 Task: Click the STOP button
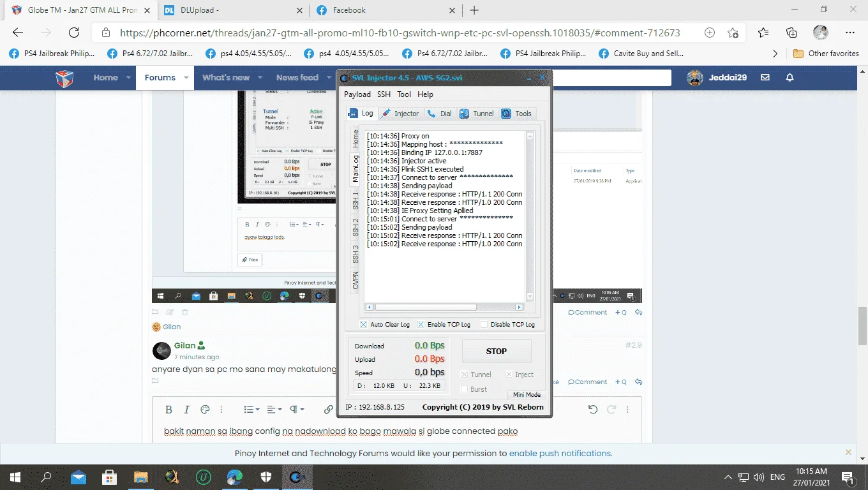coord(497,351)
